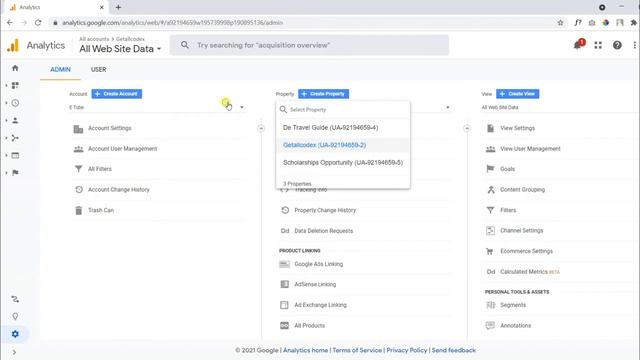
Task: Click the Select Property search field
Action: 343,109
